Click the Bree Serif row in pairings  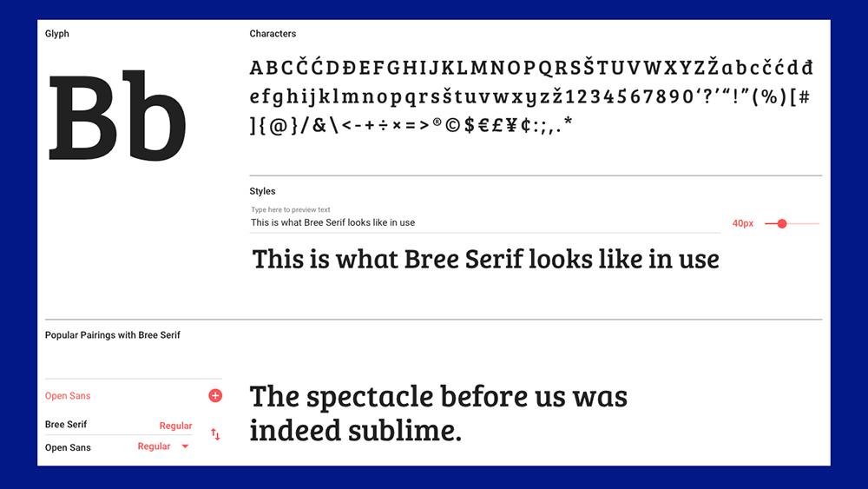coord(118,425)
